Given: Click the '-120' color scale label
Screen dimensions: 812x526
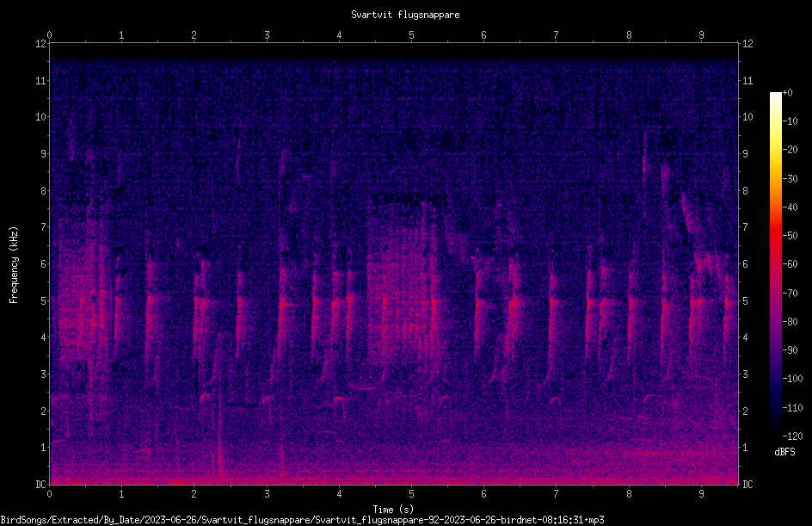Looking at the screenshot, I should coord(792,436).
